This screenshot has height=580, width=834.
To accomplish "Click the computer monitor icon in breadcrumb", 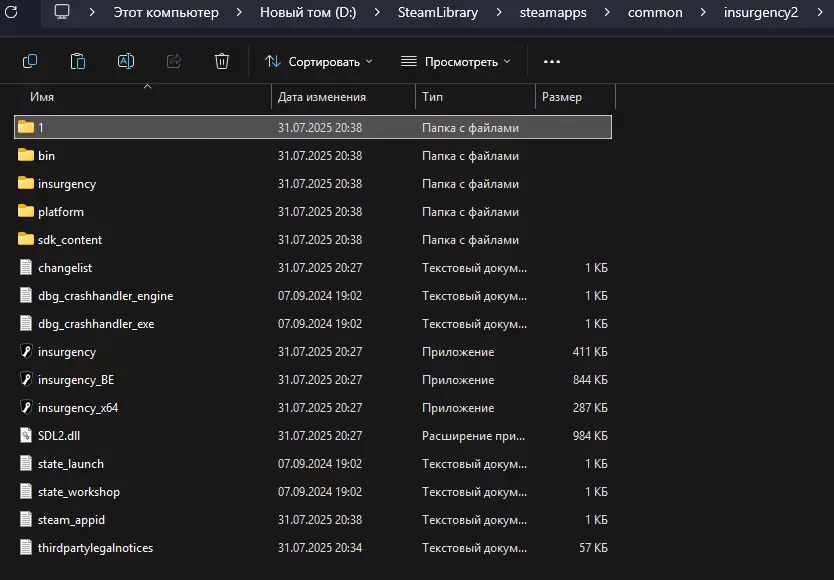I will [62, 12].
